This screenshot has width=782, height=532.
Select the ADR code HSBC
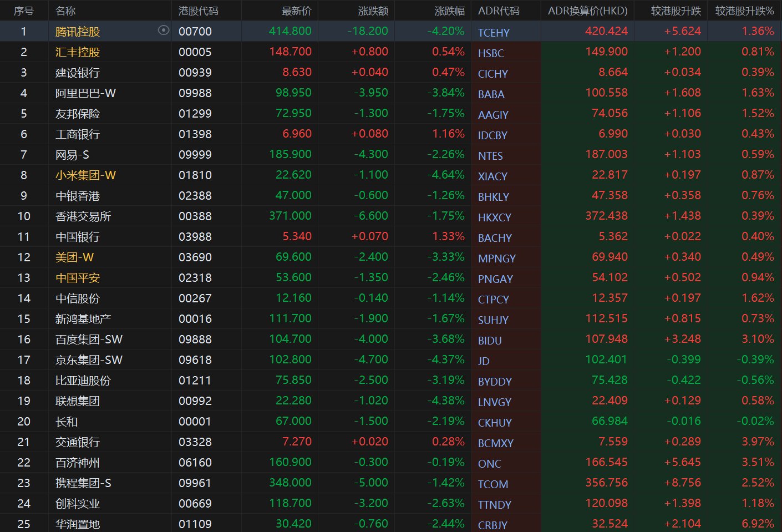coord(491,53)
